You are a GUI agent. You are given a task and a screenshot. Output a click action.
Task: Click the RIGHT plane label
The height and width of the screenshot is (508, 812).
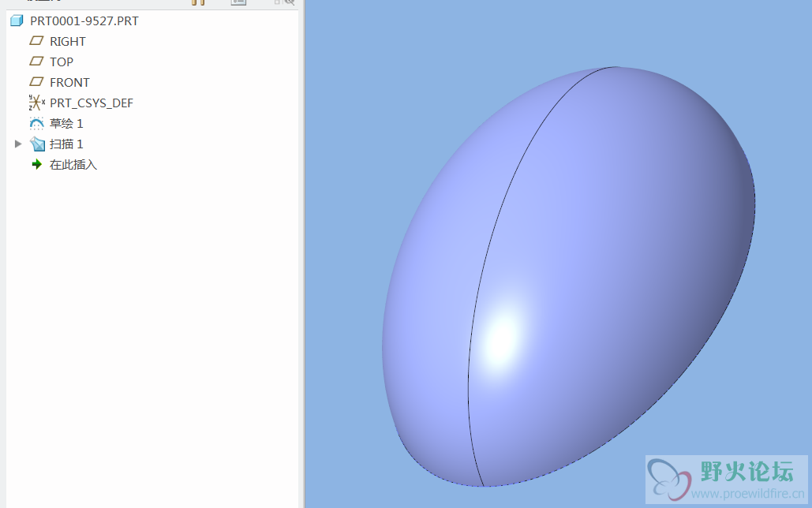pyautogui.click(x=67, y=42)
